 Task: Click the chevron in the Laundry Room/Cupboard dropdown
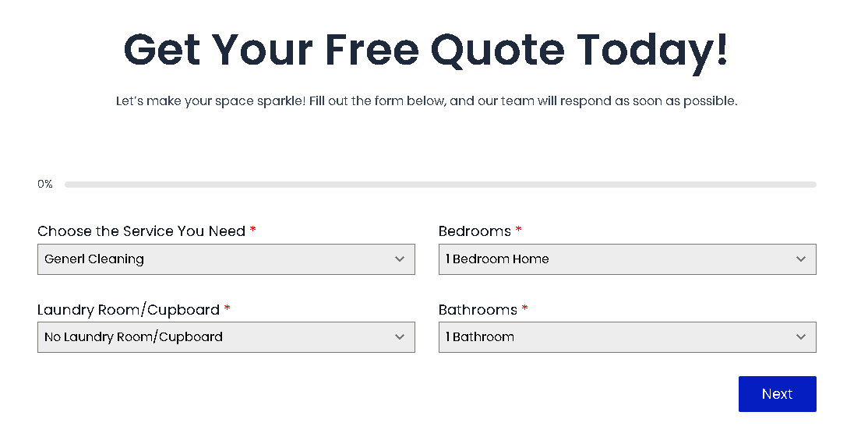[x=400, y=337]
